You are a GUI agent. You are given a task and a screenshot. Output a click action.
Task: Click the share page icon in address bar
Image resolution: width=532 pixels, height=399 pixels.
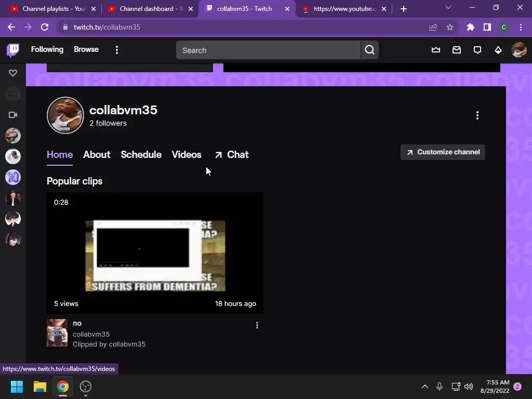(433, 27)
